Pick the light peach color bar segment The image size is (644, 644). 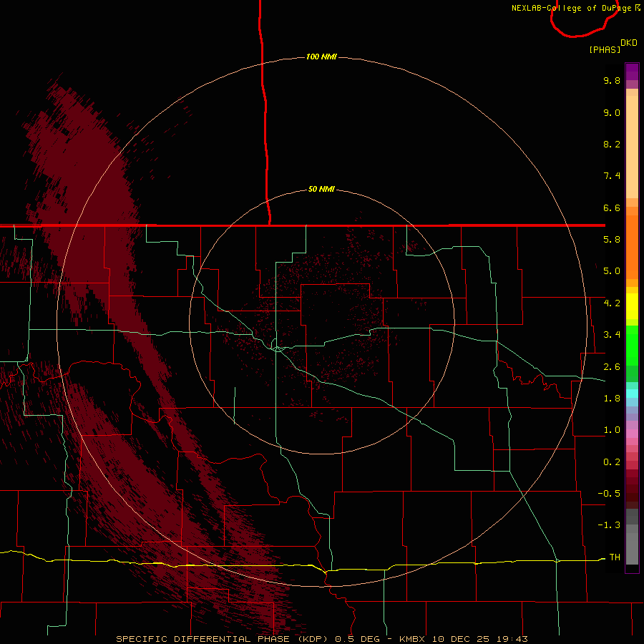point(632,147)
